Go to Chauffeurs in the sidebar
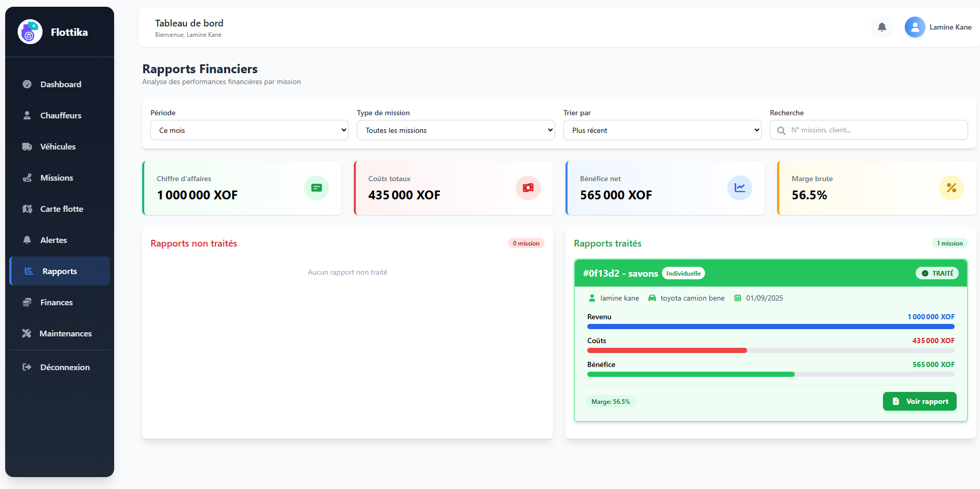The width and height of the screenshot is (980, 489). (x=60, y=115)
